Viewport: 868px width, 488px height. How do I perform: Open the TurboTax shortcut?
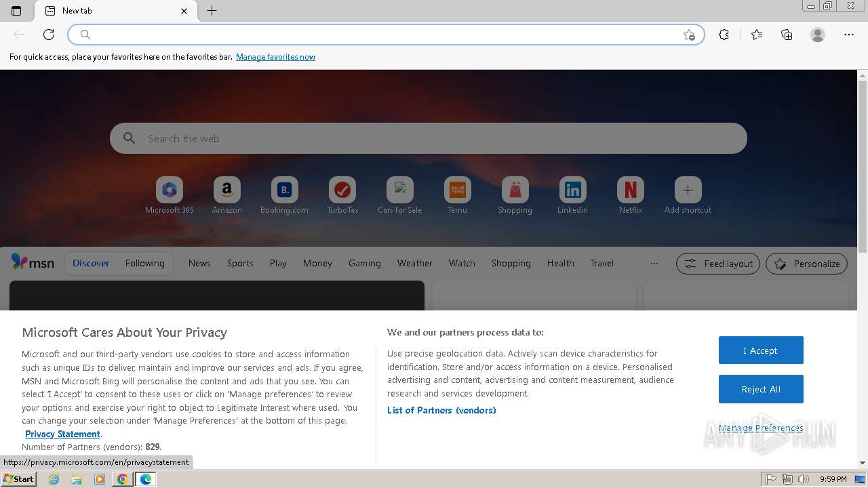pyautogui.click(x=342, y=195)
